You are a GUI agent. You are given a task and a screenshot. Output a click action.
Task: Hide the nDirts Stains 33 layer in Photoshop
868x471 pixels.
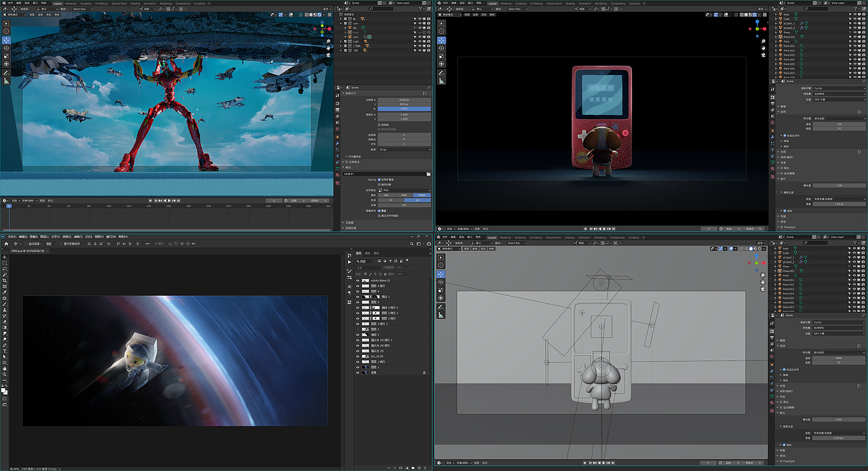(x=357, y=280)
